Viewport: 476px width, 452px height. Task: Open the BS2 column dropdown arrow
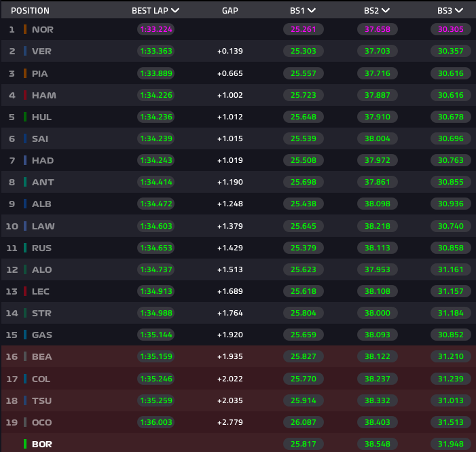click(x=385, y=11)
